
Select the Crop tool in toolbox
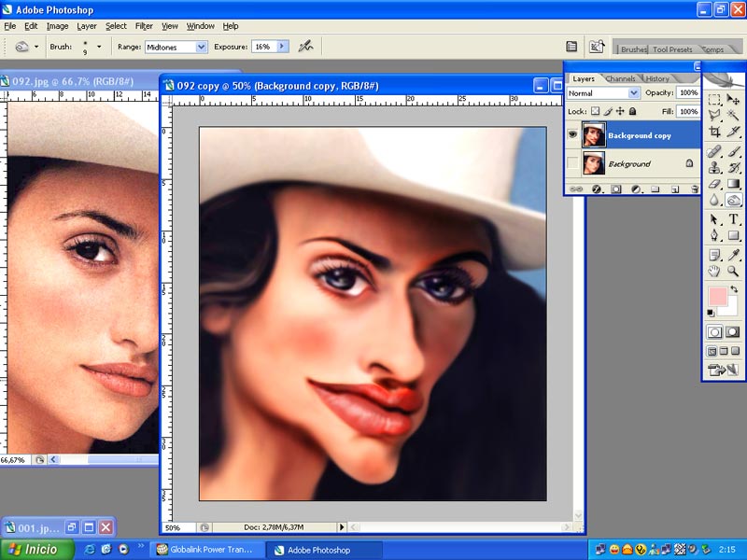tap(714, 132)
